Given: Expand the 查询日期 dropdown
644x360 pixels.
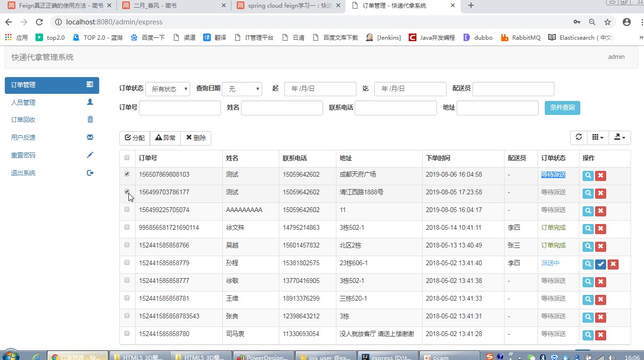Looking at the screenshot, I should [242, 89].
